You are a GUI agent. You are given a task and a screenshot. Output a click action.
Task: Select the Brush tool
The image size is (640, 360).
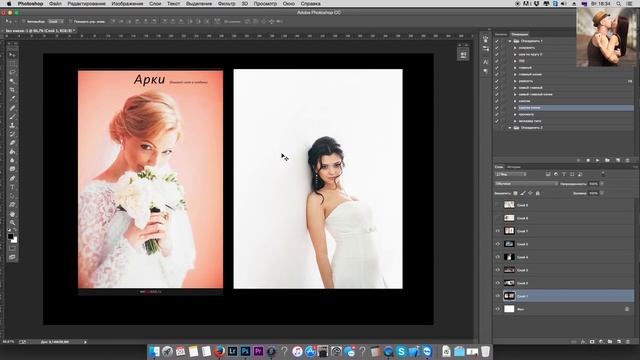click(x=12, y=117)
